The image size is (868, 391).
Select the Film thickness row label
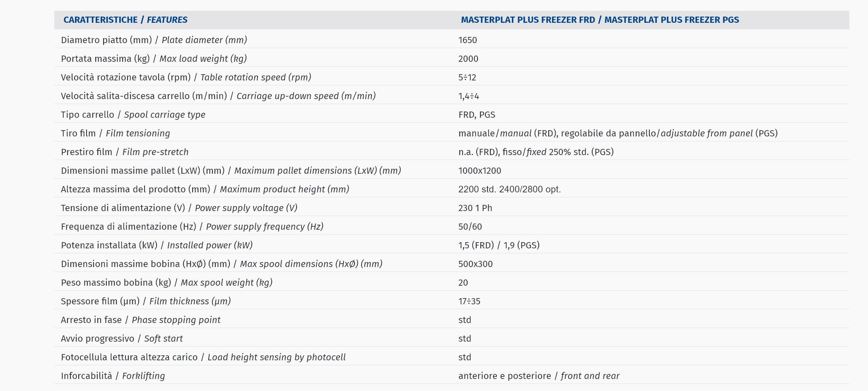[146, 301]
